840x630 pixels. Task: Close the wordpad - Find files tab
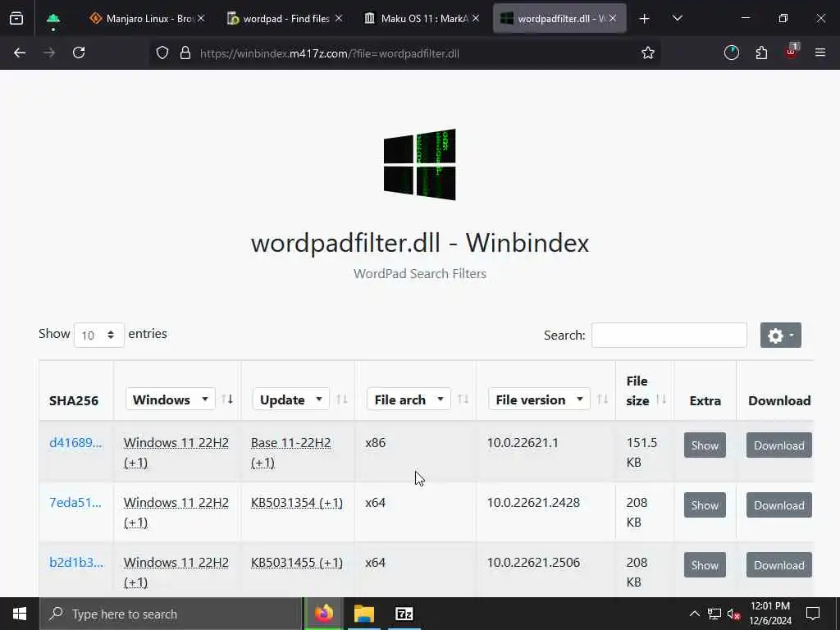339,18
